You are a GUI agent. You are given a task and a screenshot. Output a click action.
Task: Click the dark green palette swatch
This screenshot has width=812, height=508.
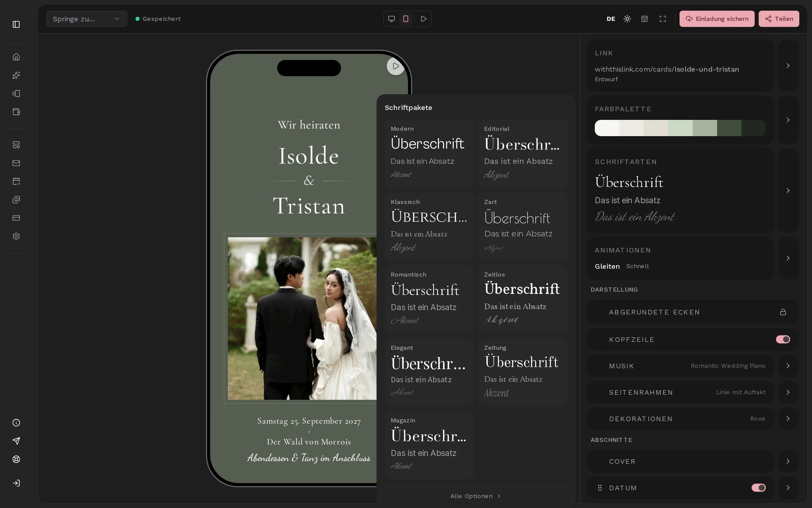point(729,128)
